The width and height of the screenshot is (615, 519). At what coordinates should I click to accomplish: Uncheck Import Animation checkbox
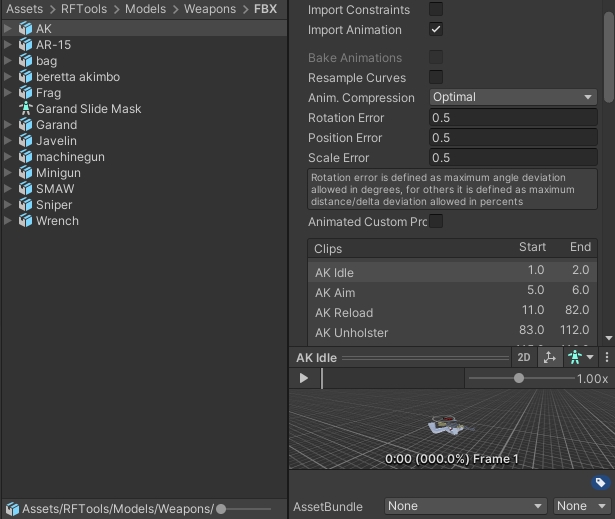tap(436, 29)
